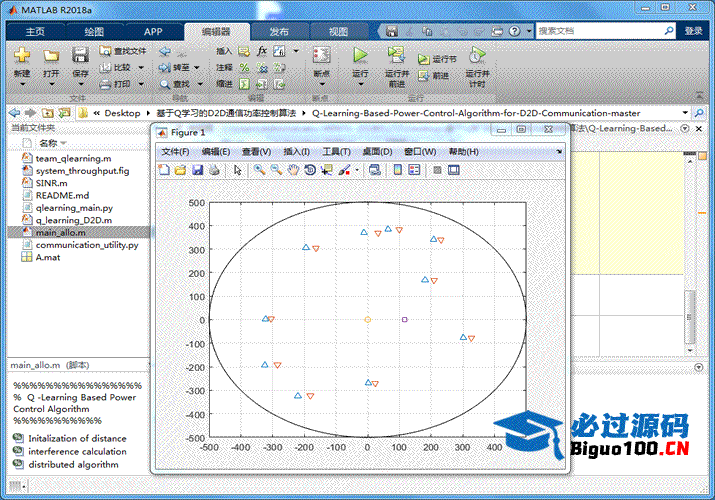
Task: Click the 登录 (Sign In) link
Action: 693,31
